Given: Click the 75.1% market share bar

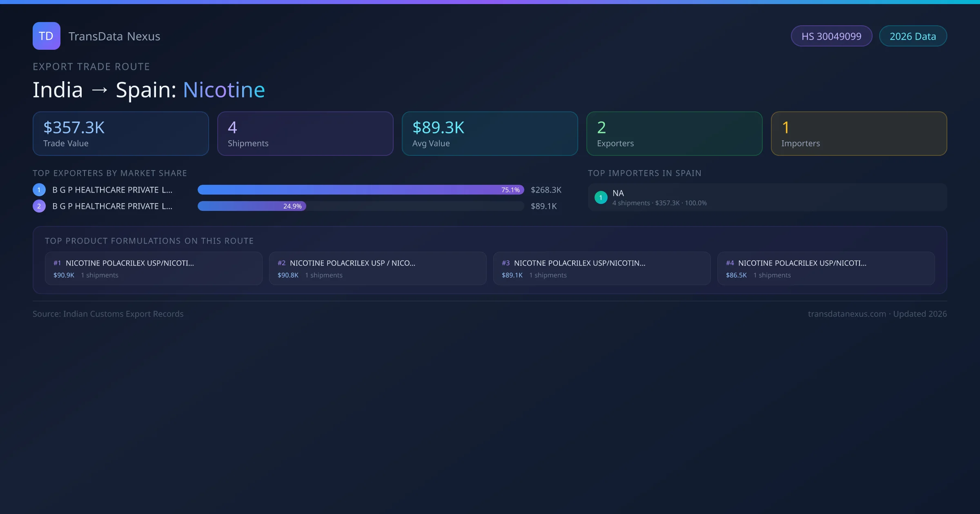Looking at the screenshot, I should (x=361, y=190).
